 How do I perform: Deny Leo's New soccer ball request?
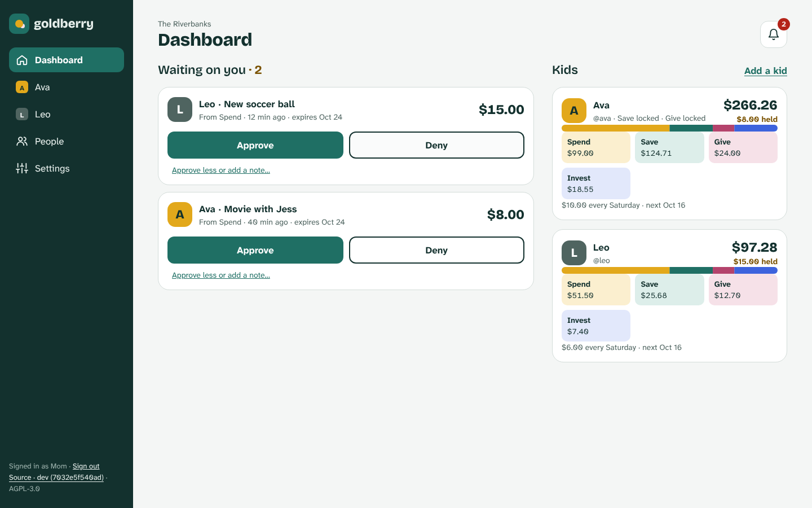pos(436,145)
